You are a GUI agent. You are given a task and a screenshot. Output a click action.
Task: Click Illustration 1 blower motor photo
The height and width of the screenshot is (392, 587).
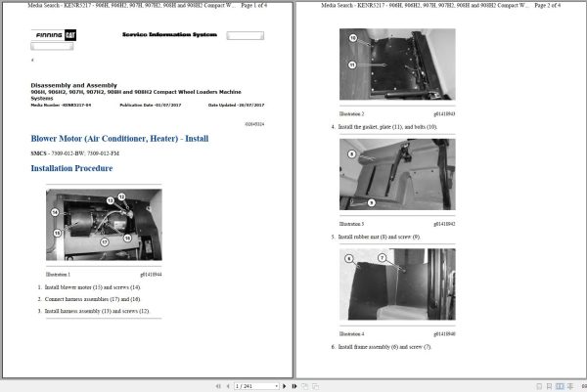coord(104,225)
